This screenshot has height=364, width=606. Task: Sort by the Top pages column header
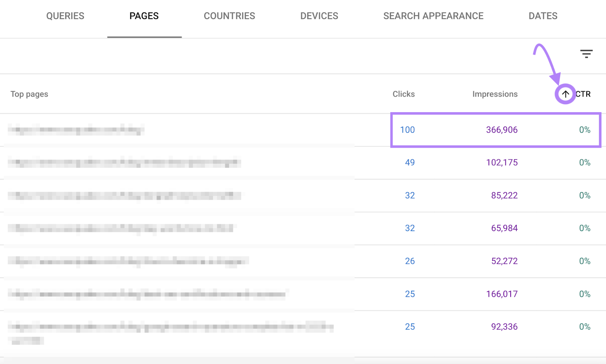coord(29,94)
